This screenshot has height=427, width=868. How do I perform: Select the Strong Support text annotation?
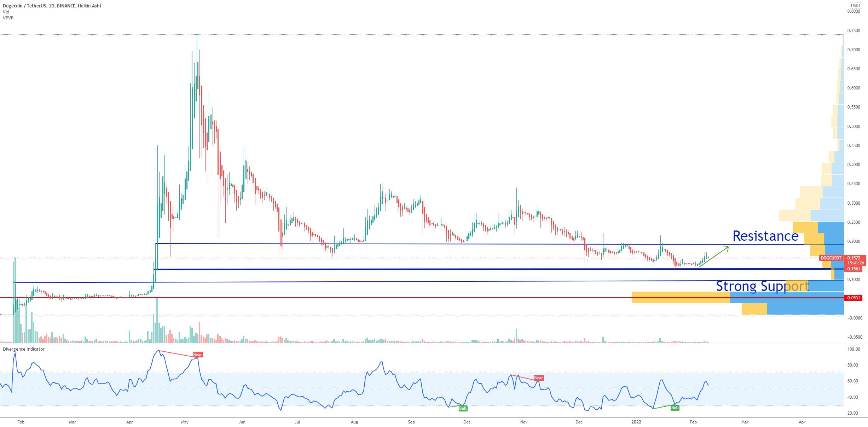763,286
